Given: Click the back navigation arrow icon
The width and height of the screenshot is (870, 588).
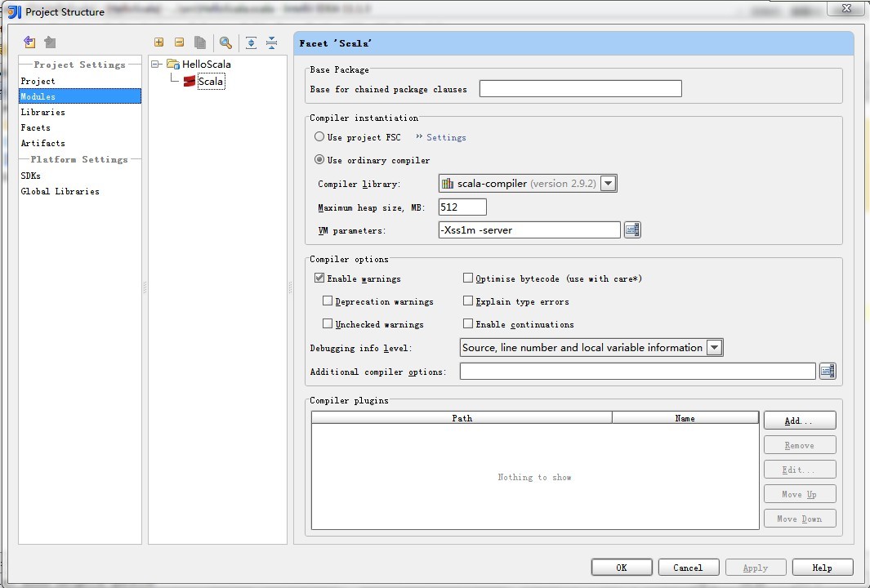Looking at the screenshot, I should [x=29, y=42].
